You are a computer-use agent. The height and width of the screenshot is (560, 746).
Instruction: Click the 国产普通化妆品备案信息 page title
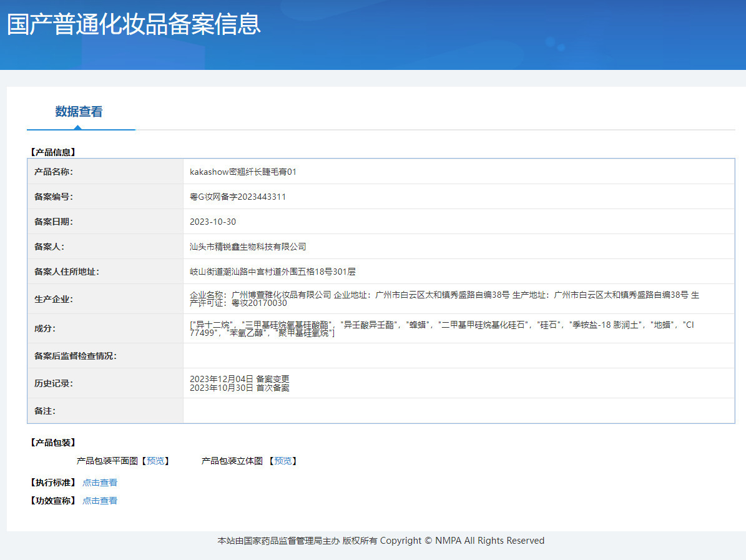click(x=134, y=24)
